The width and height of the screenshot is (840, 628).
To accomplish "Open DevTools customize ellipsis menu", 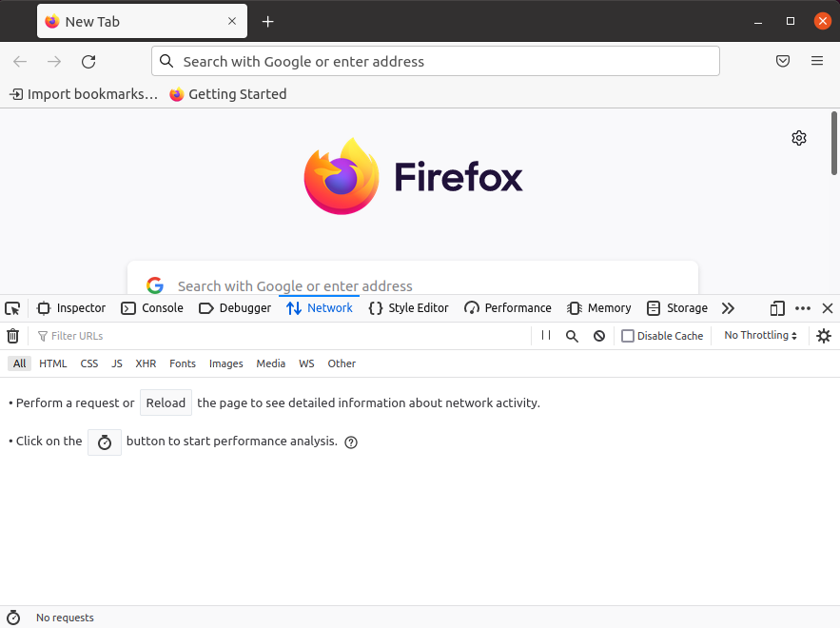I will [x=803, y=308].
